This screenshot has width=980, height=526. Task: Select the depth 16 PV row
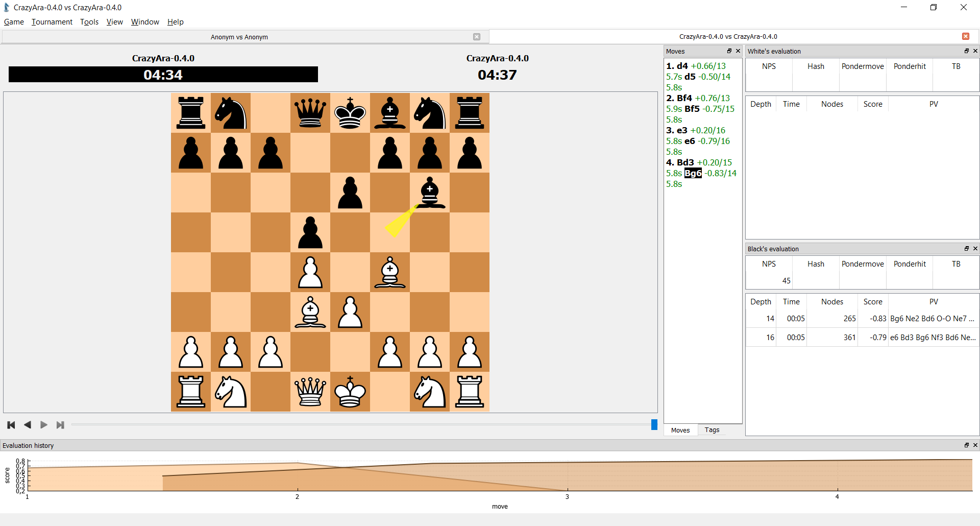[x=862, y=338]
